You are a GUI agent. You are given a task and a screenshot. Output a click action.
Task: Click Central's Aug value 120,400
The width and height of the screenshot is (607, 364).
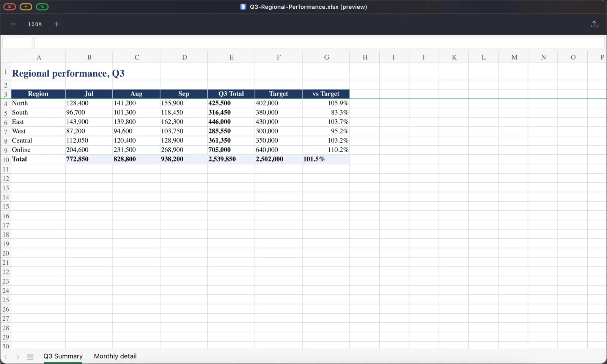click(x=137, y=140)
